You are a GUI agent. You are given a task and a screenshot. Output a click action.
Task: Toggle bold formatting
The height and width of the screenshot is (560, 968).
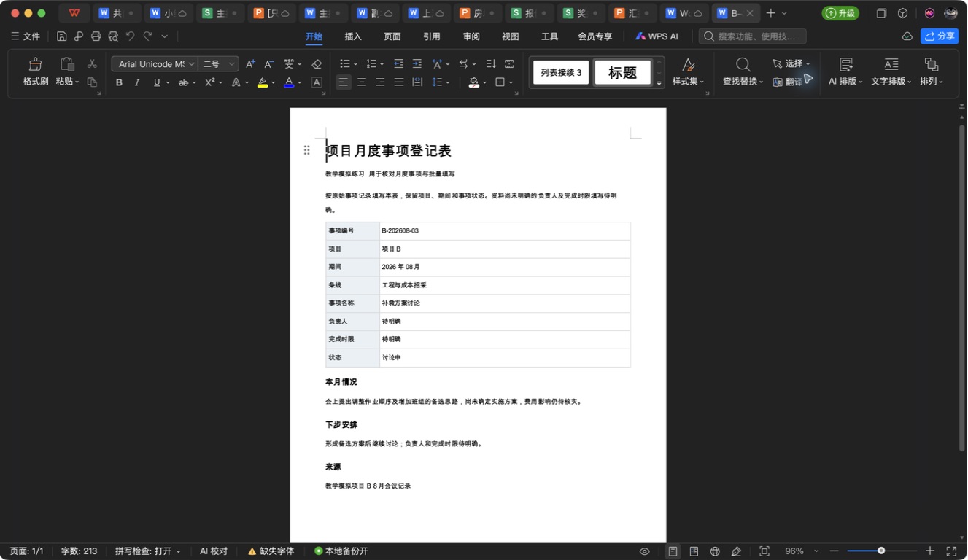click(119, 82)
